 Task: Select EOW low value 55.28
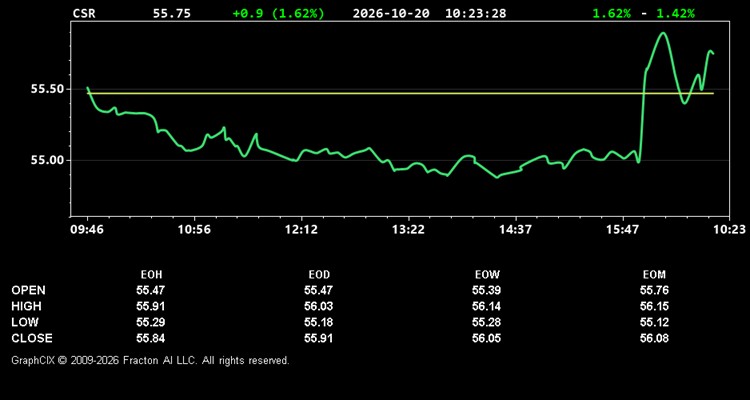(486, 322)
